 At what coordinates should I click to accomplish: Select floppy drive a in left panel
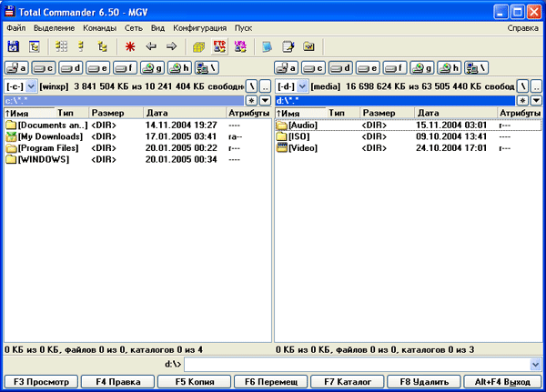pyautogui.click(x=16, y=68)
